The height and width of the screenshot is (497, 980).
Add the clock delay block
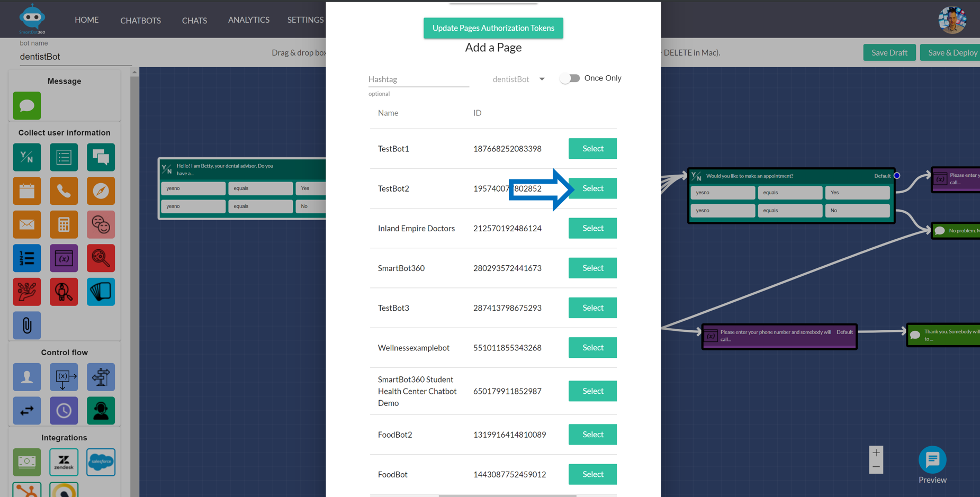point(64,411)
